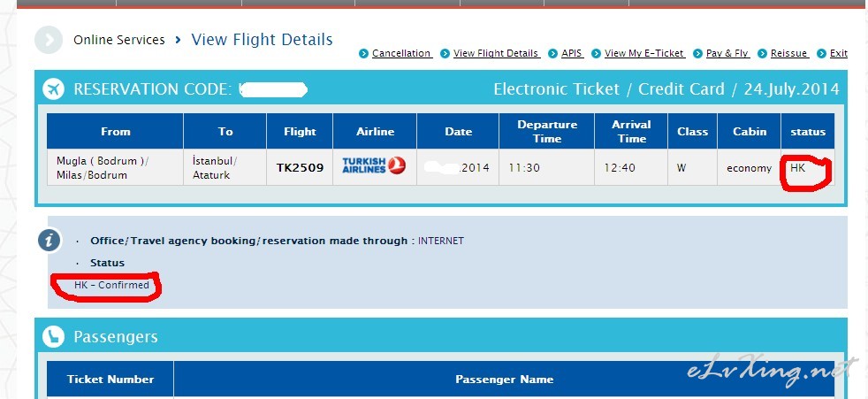Open the View Flight Details link
Viewport: 868px width, 399px height.
click(x=497, y=53)
